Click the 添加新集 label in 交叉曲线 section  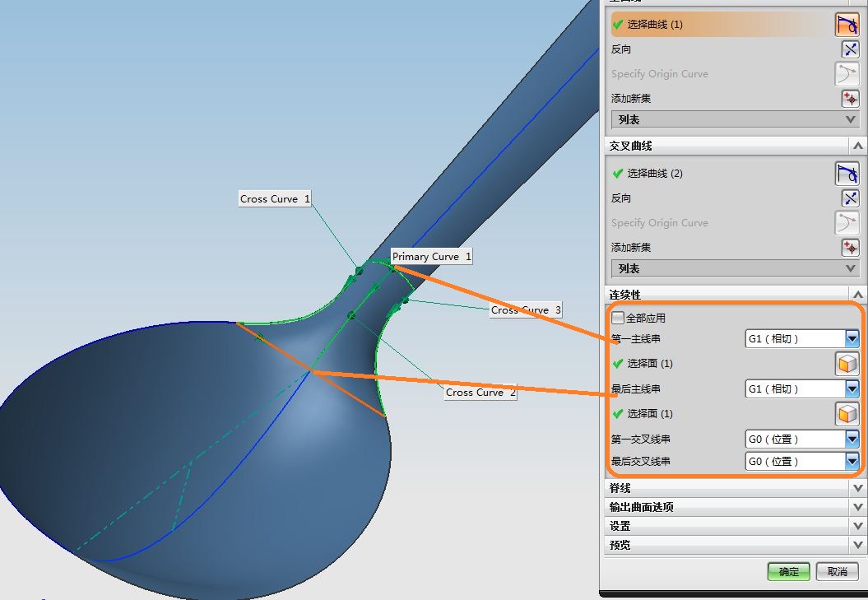click(x=631, y=248)
